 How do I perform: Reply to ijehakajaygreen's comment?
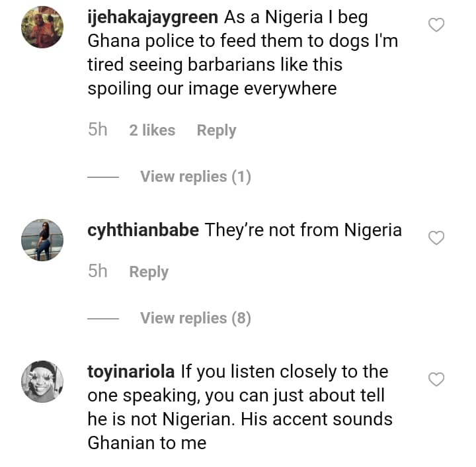[x=216, y=130]
